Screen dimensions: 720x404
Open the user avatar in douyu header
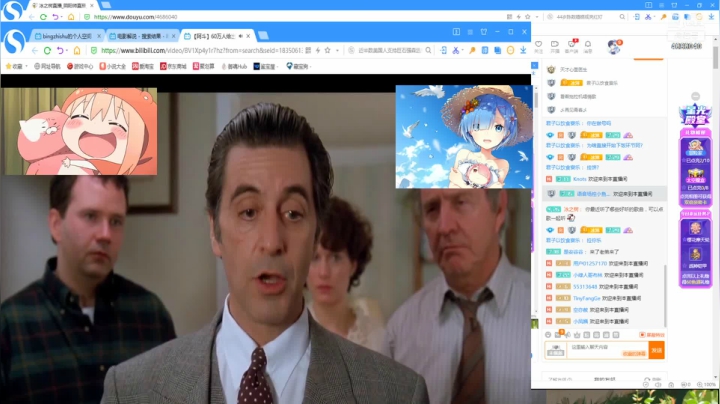click(x=614, y=46)
